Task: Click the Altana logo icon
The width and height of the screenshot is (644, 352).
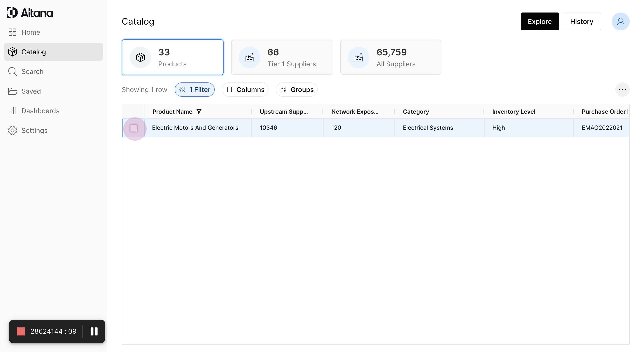Action: tap(13, 13)
